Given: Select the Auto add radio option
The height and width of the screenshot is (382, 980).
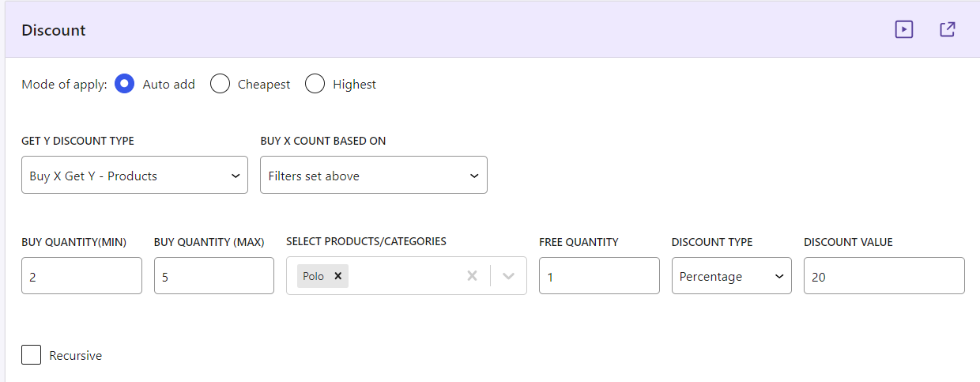Looking at the screenshot, I should coord(125,84).
